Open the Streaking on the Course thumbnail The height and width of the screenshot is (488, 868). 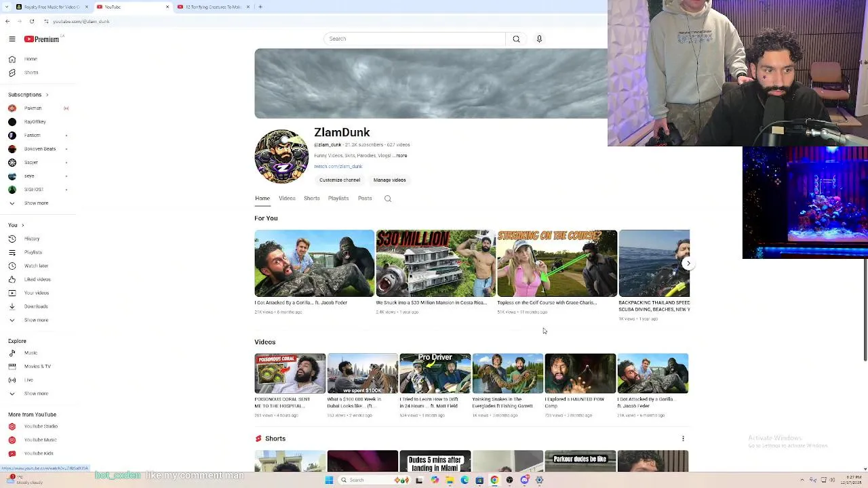click(x=557, y=264)
